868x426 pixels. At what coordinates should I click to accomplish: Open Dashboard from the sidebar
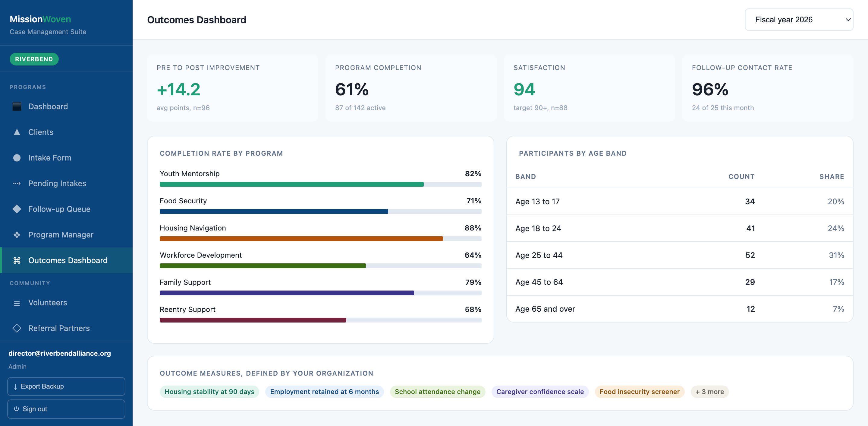pos(66,106)
